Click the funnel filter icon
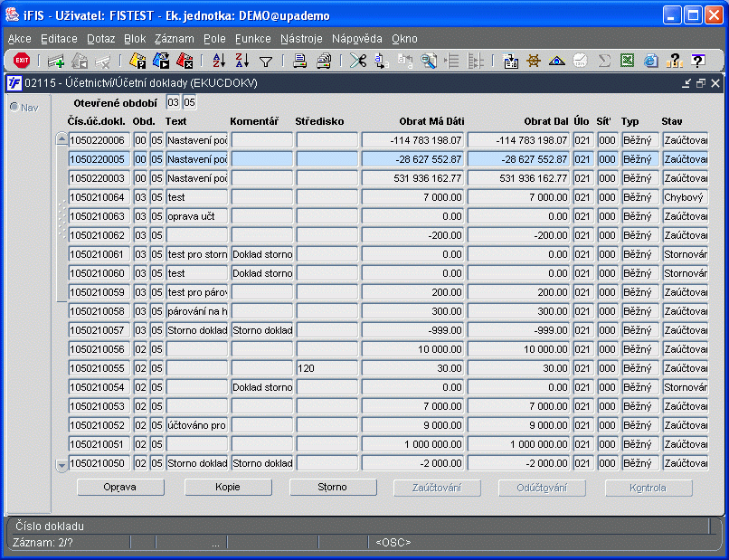The height and width of the screenshot is (560, 729). click(266, 61)
